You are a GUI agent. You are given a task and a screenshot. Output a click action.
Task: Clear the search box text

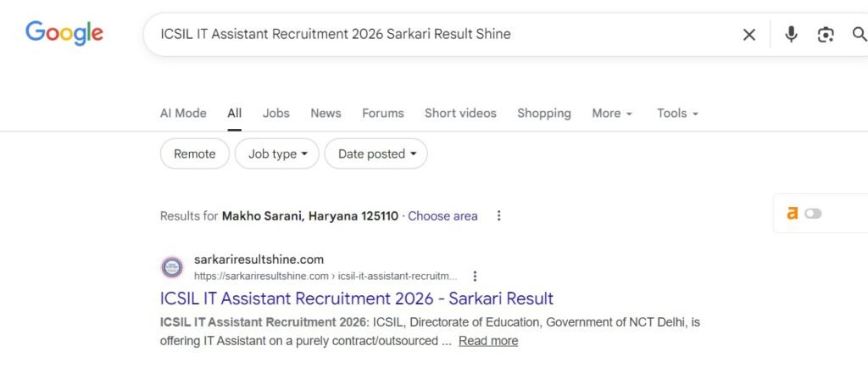click(x=749, y=35)
